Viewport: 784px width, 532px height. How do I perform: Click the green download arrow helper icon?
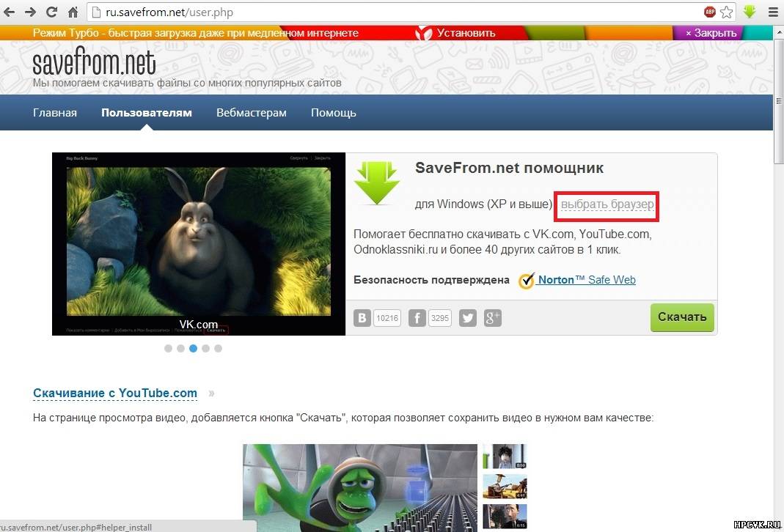(377, 182)
